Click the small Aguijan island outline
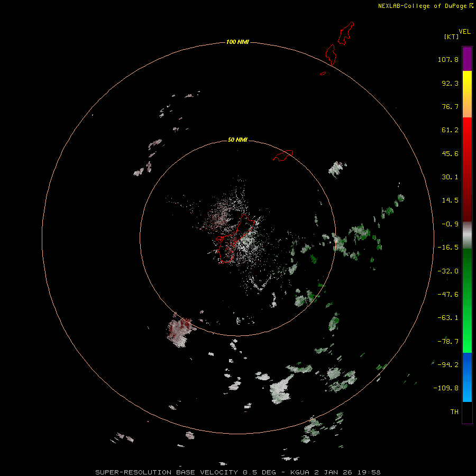 (x=323, y=73)
